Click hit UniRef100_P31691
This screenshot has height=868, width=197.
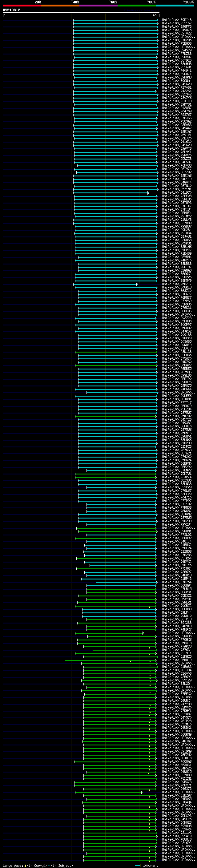(x=177, y=67)
